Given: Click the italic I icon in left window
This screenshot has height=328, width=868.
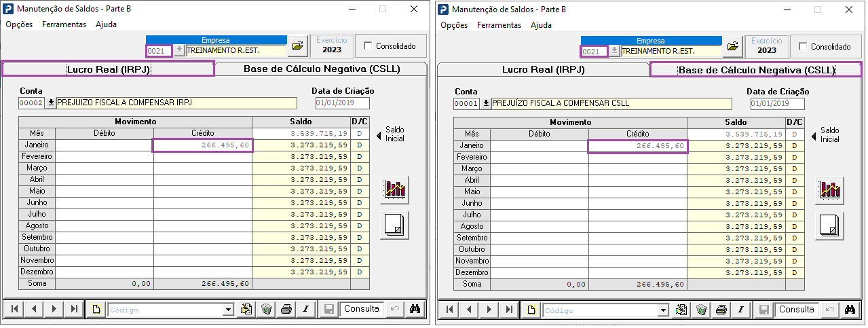Looking at the screenshot, I should (305, 309).
